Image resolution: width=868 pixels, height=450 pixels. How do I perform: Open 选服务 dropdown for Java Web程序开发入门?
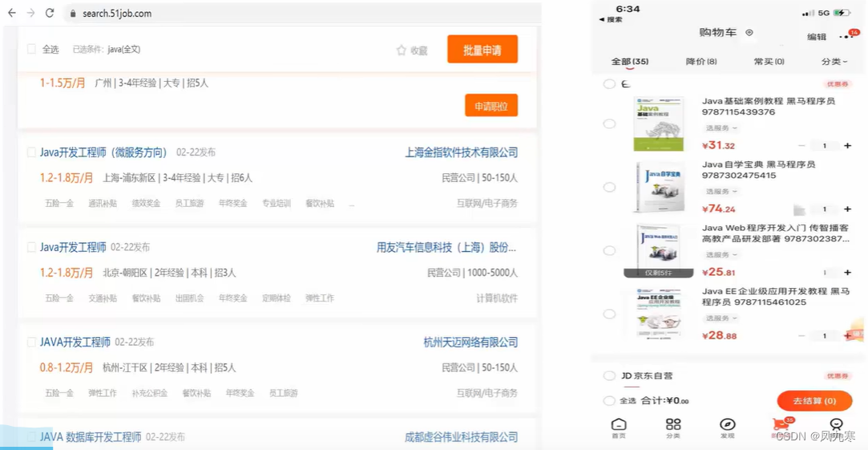[721, 255]
